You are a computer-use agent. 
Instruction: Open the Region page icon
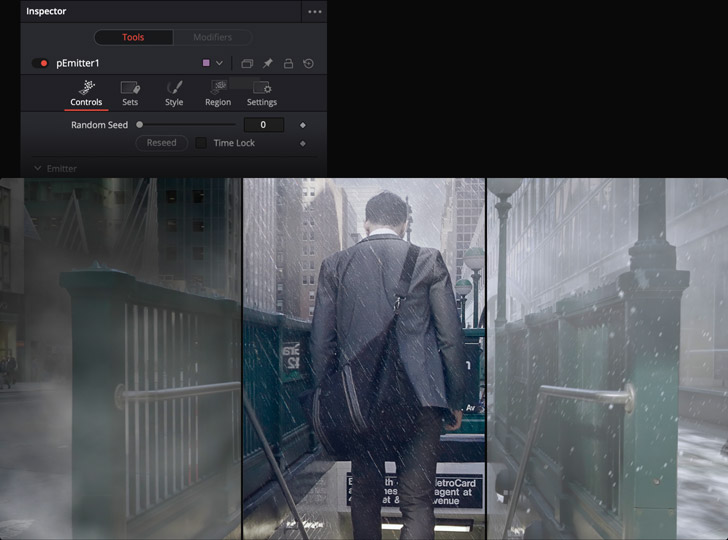[218, 88]
